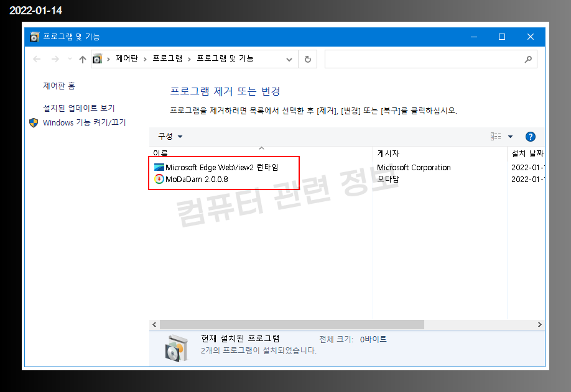Open 제어판 홈 link
The image size is (571, 392).
(x=59, y=86)
